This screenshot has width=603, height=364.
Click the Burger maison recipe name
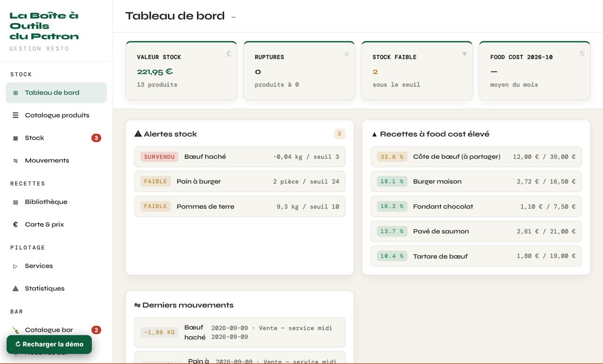click(437, 181)
